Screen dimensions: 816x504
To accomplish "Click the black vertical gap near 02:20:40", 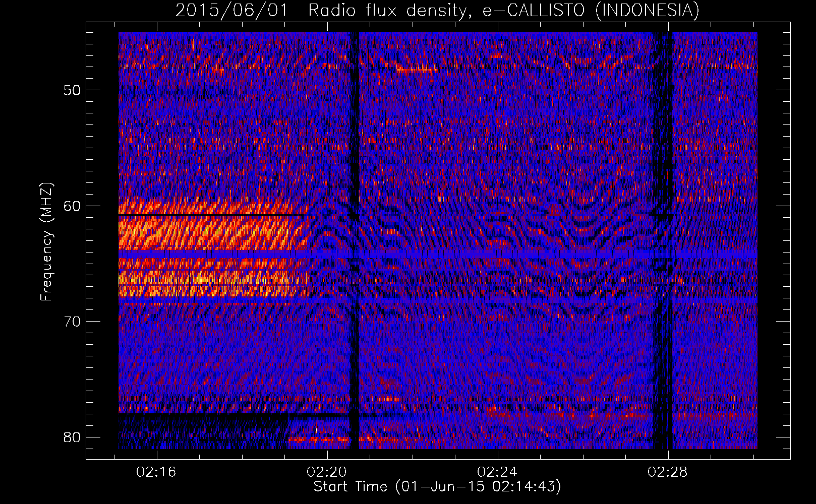I will (x=355, y=240).
